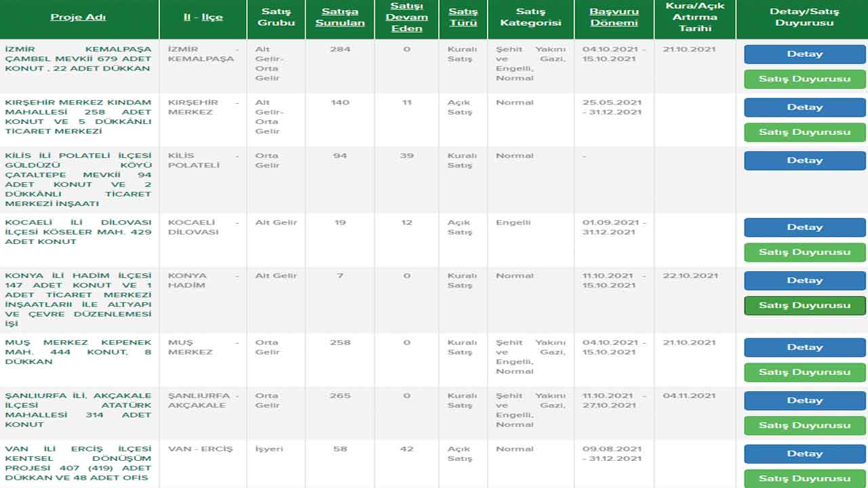Click the Satış Kategorisi column header
868x488 pixels.
[530, 17]
